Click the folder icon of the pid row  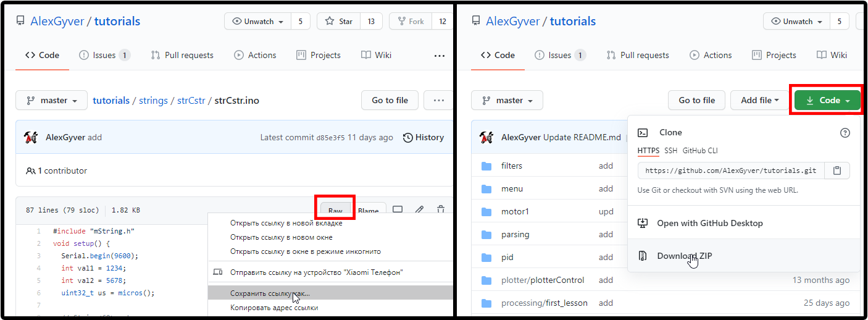pyautogui.click(x=486, y=257)
